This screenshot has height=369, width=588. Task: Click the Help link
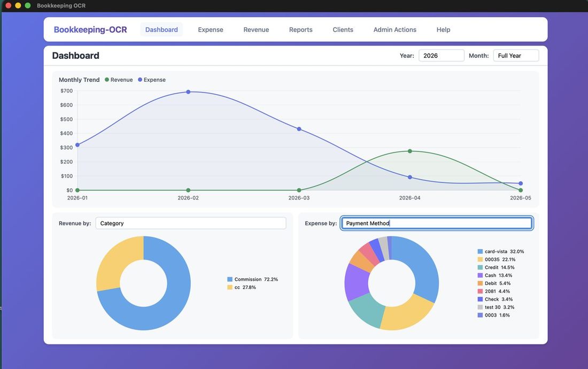point(443,29)
